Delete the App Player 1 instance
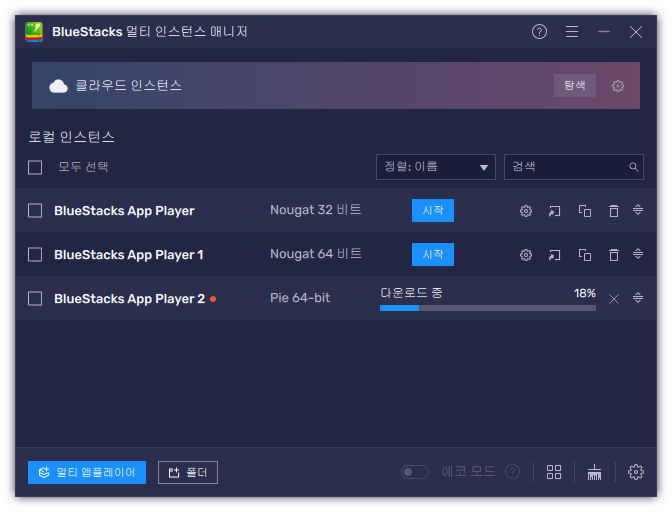The image size is (672, 512). pos(614,255)
